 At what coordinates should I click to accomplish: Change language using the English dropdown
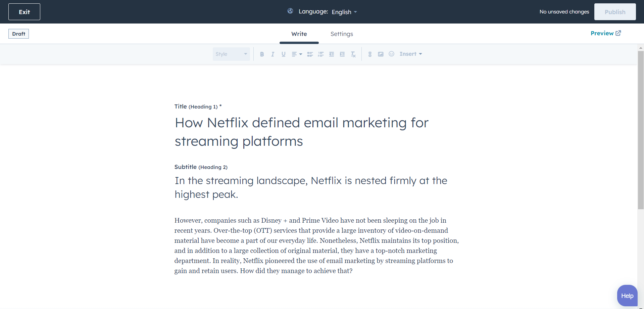coord(344,12)
